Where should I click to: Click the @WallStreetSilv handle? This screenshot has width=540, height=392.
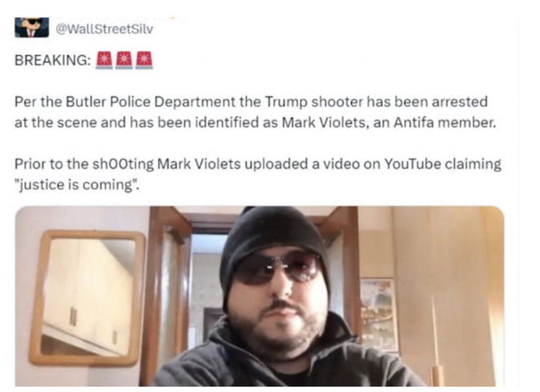coord(104,29)
